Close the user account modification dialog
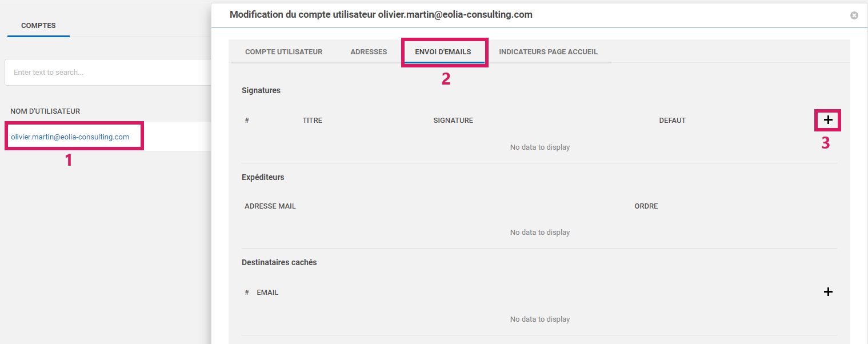 coord(854,15)
